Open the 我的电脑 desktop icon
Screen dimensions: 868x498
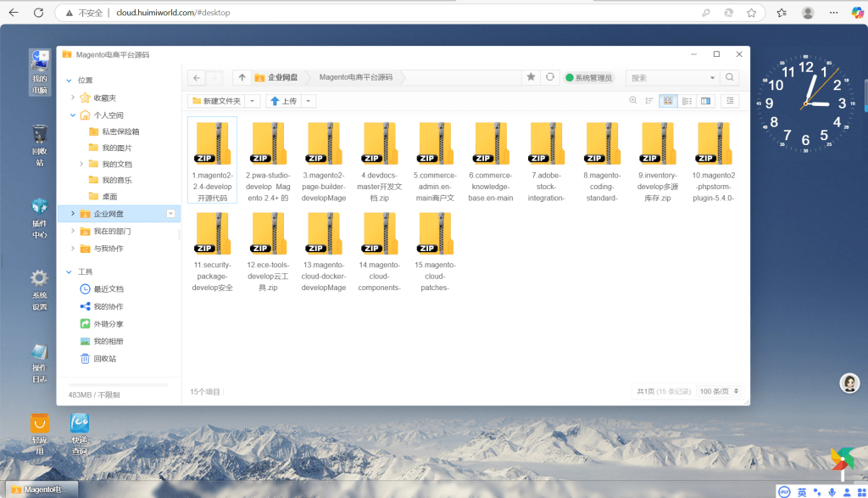click(39, 72)
